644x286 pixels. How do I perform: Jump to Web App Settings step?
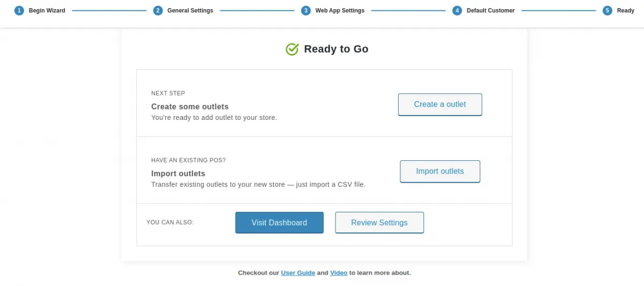[x=340, y=11]
